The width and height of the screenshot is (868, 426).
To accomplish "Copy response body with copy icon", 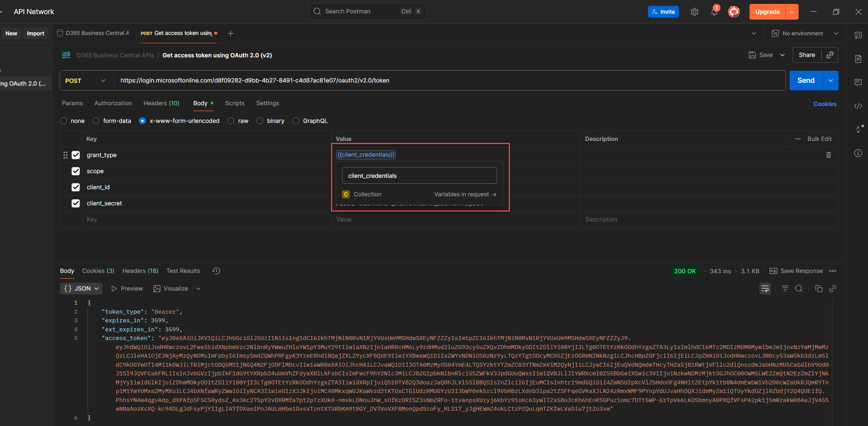I will coord(819,289).
